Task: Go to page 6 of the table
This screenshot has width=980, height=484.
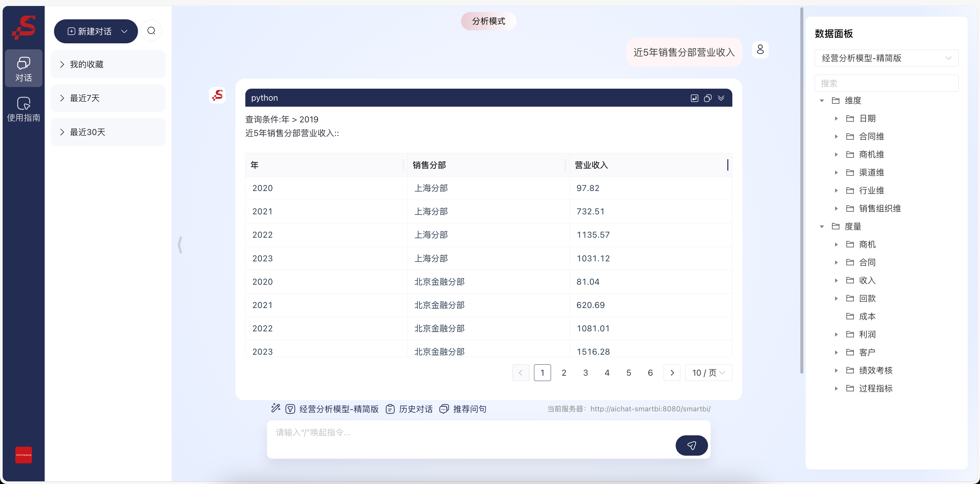Action: coord(650,373)
